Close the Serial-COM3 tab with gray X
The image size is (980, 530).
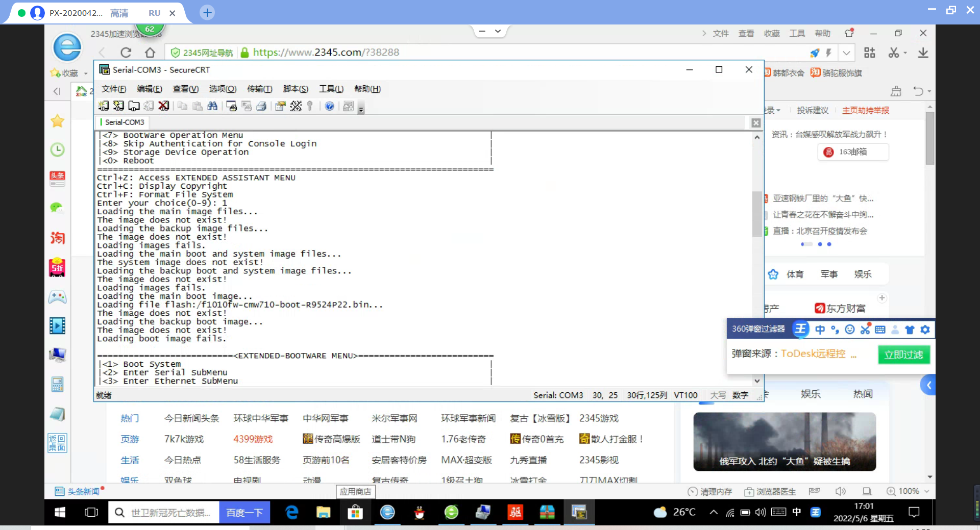756,123
